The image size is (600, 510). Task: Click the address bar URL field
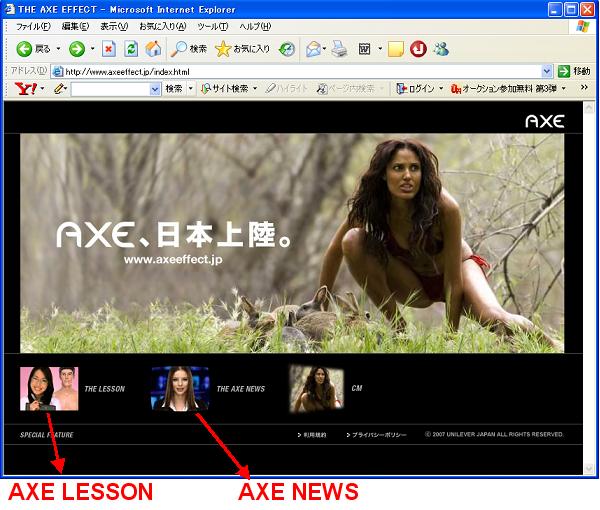(x=300, y=71)
